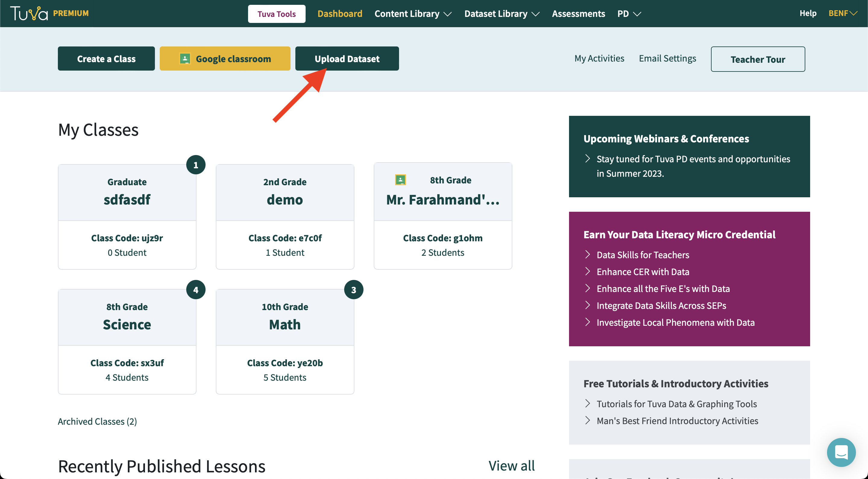Screen dimensions: 868x479
Task: Click Class Code: ujz9r text
Action: click(x=127, y=238)
